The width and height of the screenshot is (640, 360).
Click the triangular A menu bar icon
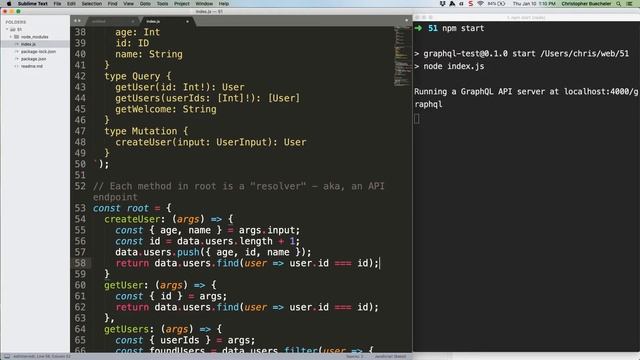(x=452, y=4)
